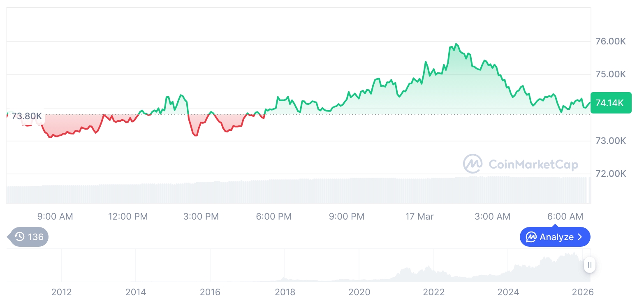
Task: Open the 136 history badge
Action: click(29, 237)
